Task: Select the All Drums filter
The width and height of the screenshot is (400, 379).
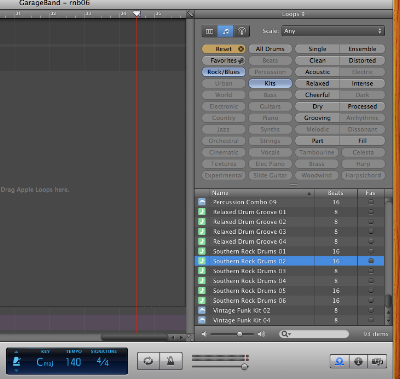Action: 270,49
